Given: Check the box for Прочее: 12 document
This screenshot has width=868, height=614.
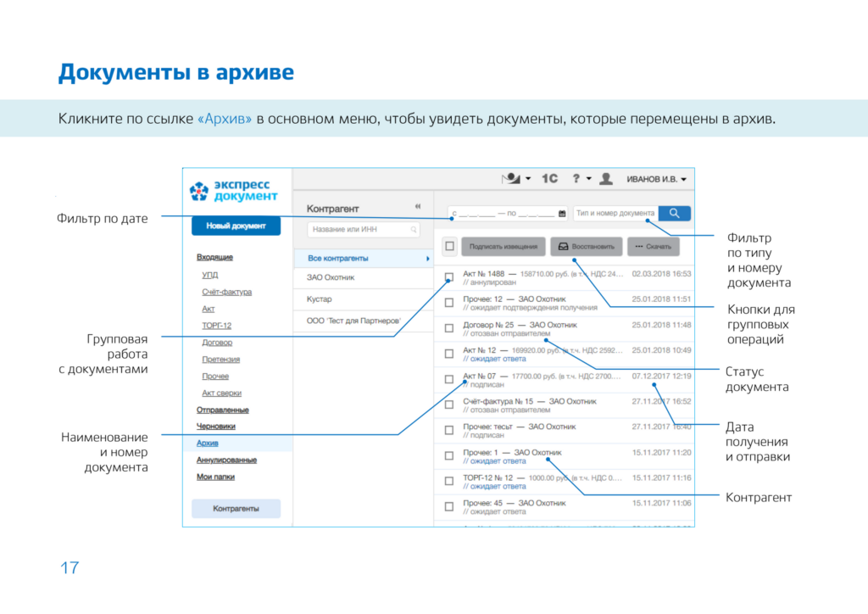Looking at the screenshot, I should point(449,303).
